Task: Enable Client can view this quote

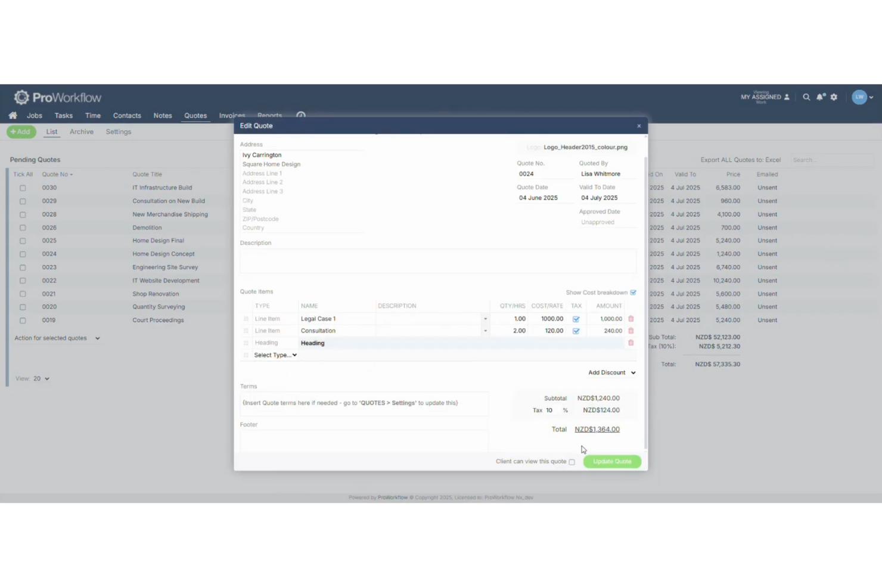Action: tap(572, 462)
